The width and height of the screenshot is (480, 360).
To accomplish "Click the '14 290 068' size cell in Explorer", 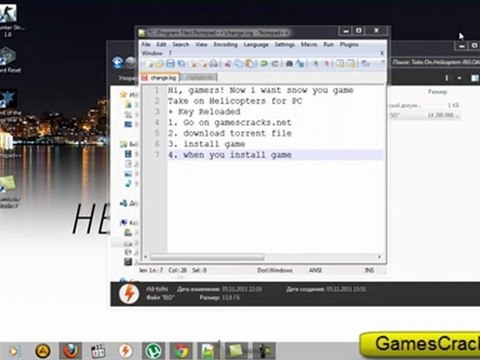I will [x=443, y=115].
